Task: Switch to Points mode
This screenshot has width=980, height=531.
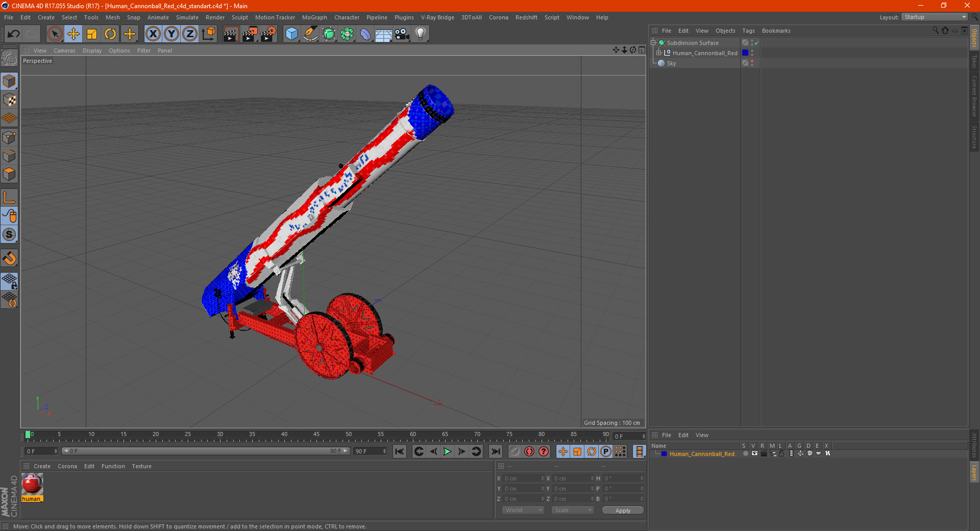Action: click(x=9, y=137)
